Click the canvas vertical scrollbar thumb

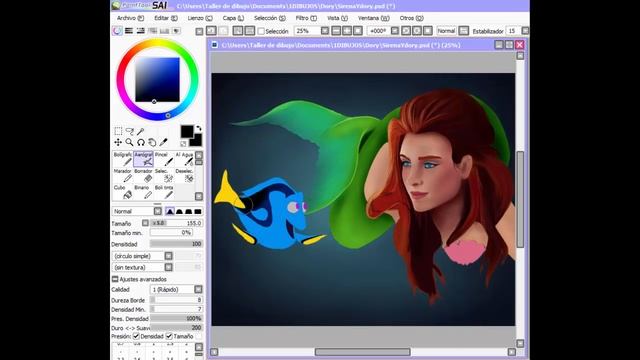(520, 199)
